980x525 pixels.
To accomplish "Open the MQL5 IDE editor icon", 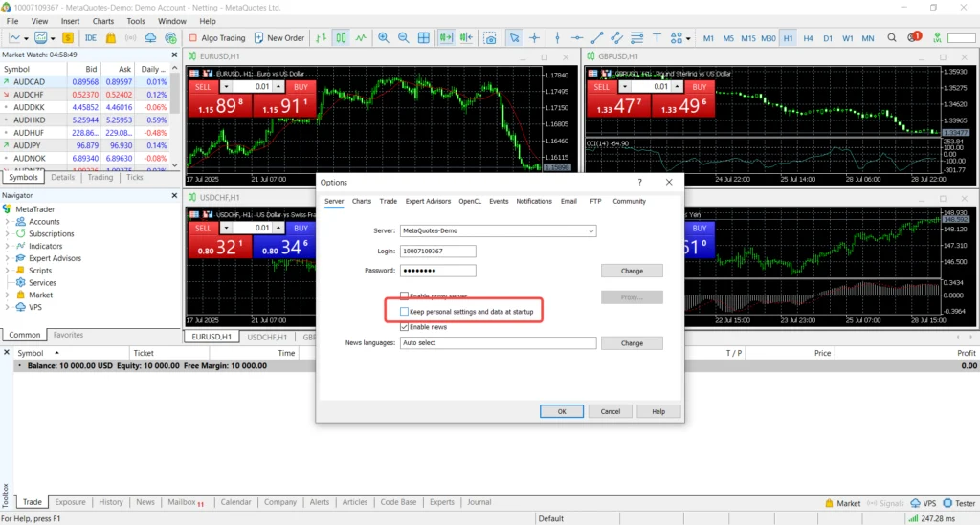I will pyautogui.click(x=91, y=38).
